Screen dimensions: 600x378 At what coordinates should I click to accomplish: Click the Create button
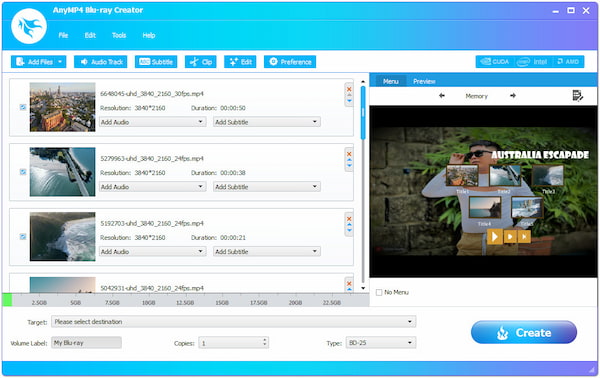[523, 332]
